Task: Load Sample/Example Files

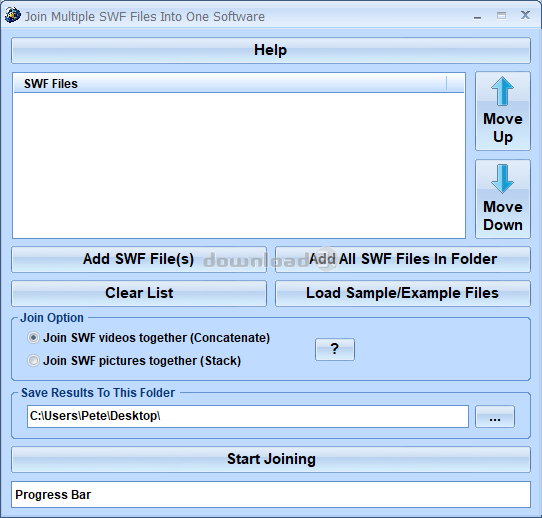Action: pos(403,293)
